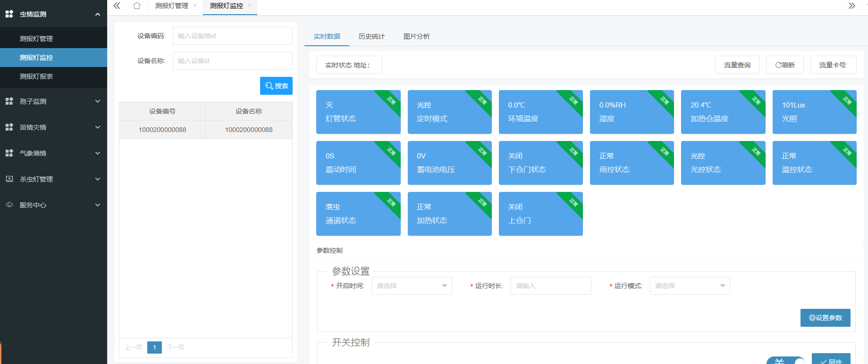Click the 杀虫灯管理 sidebar icon

(9, 179)
